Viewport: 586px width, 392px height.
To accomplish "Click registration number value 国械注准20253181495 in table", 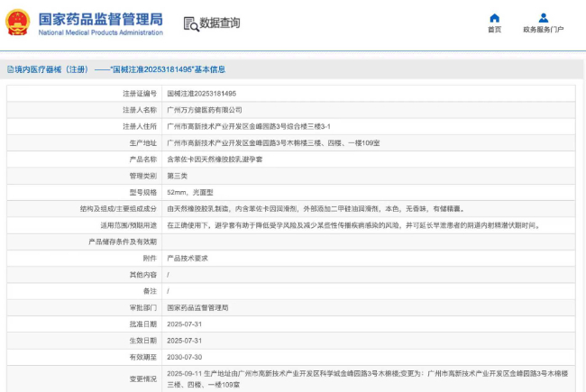I will pyautogui.click(x=201, y=94).
